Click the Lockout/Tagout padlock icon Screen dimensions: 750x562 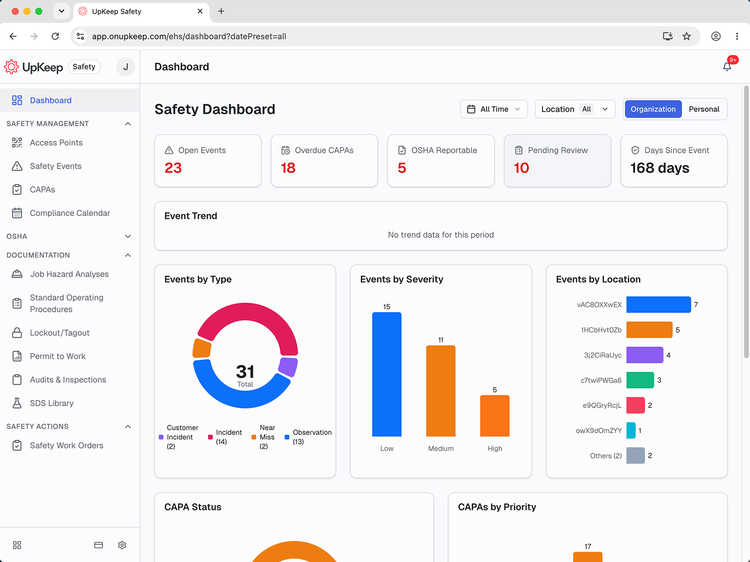click(17, 333)
